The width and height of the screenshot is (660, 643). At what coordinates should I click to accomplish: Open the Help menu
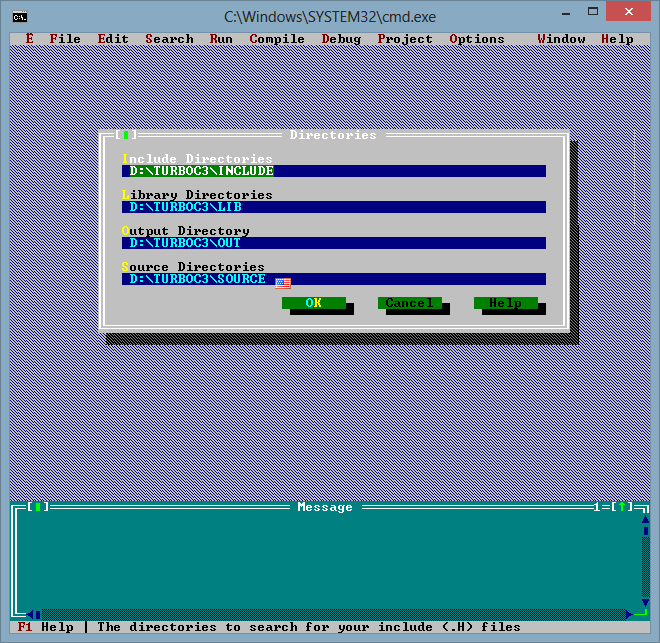point(617,39)
